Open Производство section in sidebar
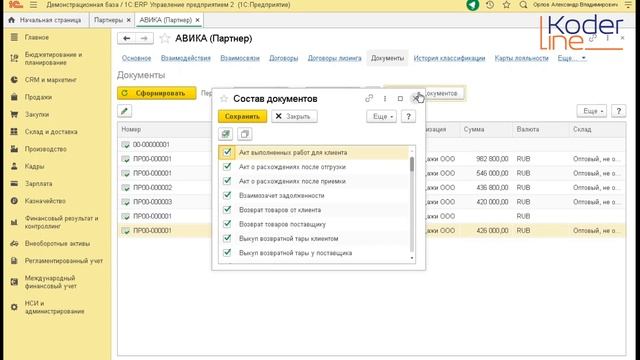Viewport: 640px width, 360px height. click(45, 149)
